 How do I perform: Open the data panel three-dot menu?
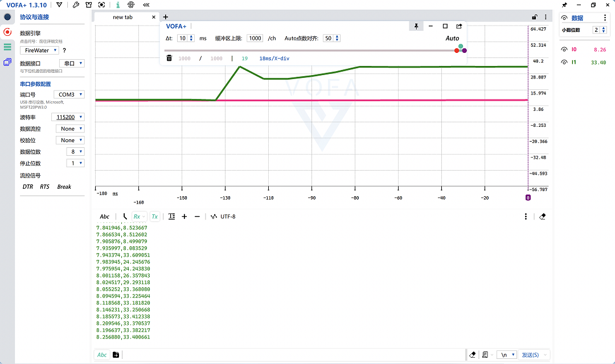pyautogui.click(x=605, y=18)
